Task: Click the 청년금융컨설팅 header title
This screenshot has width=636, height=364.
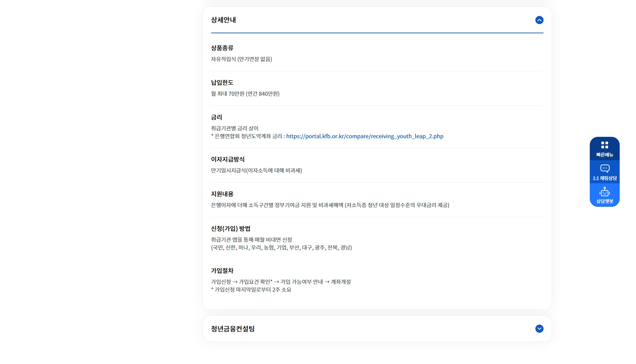Action: tap(233, 329)
